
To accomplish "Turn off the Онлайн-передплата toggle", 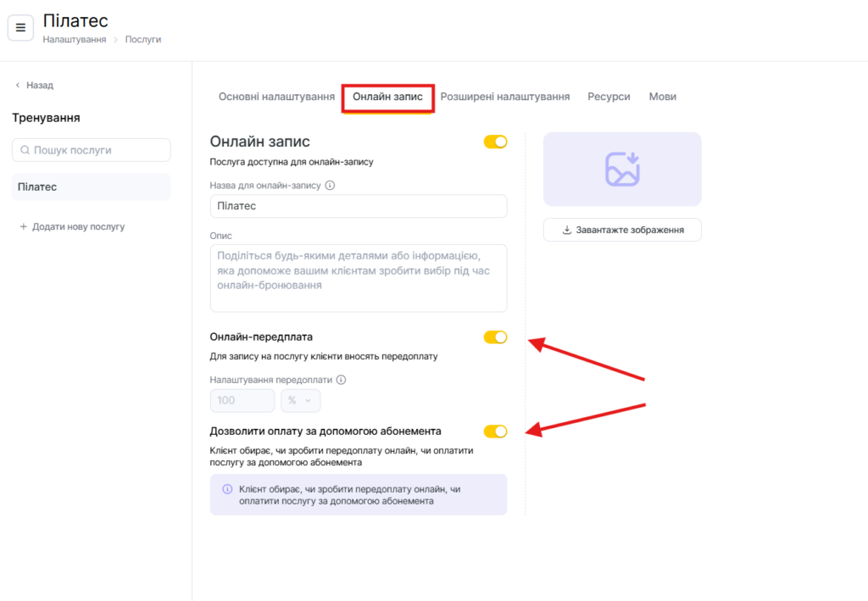I will click(495, 337).
